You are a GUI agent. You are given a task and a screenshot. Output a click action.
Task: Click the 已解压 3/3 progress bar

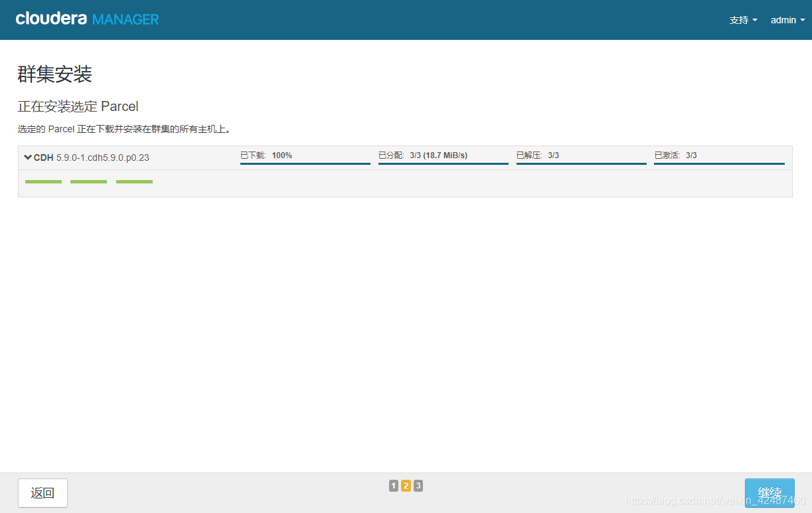582,163
